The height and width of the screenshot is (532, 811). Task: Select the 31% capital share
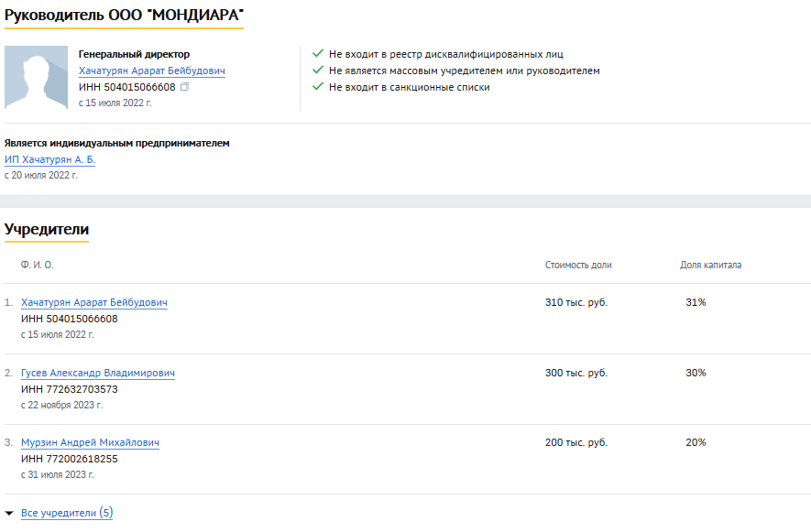(696, 302)
